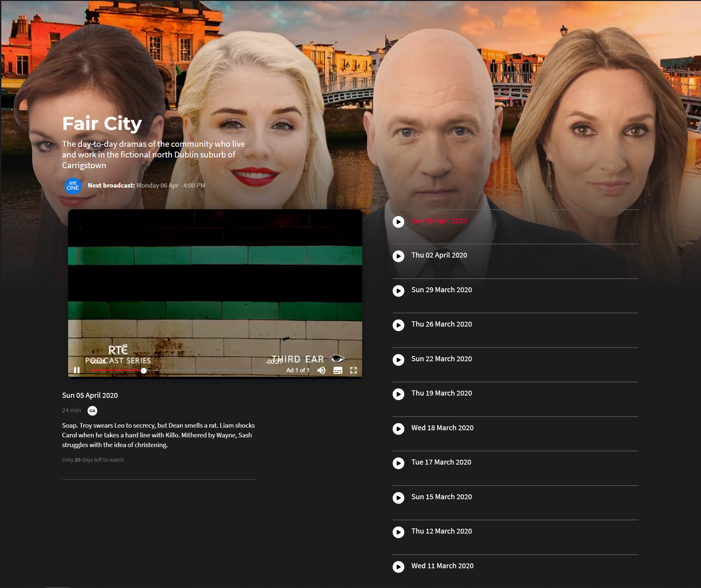Play icon for Thu 02 April 2020
Image resolution: width=701 pixels, height=588 pixels.
point(398,256)
